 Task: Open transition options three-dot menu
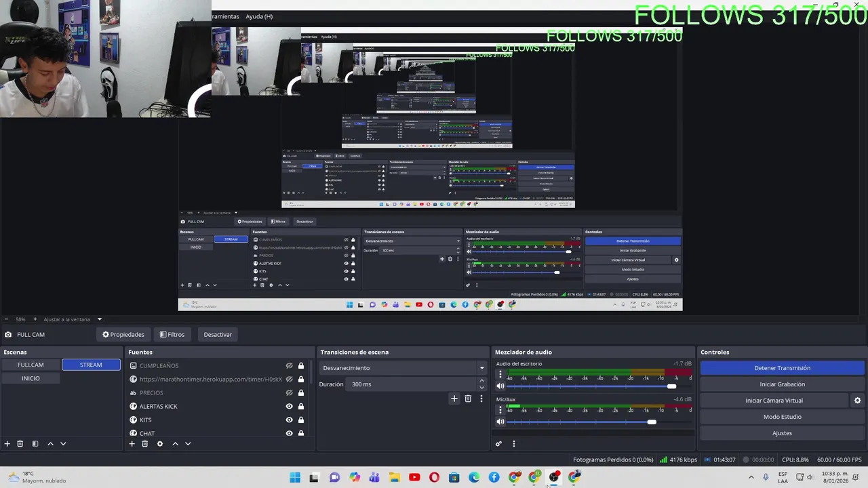click(481, 399)
